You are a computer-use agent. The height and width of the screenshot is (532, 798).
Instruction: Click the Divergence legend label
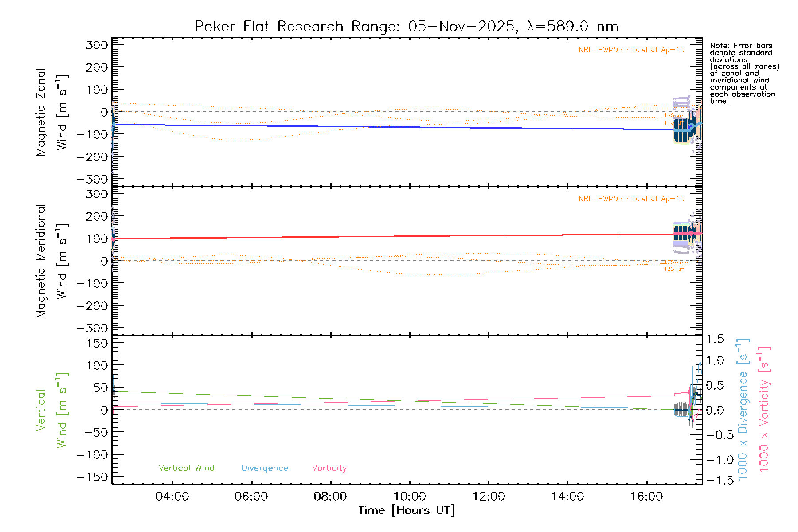click(x=265, y=468)
